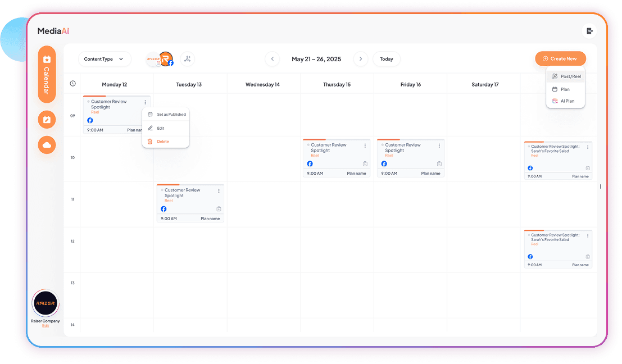Image resolution: width=622 pixels, height=364 pixels.
Task: Open three-dot menu on Tuesday's post card
Action: 219,191
